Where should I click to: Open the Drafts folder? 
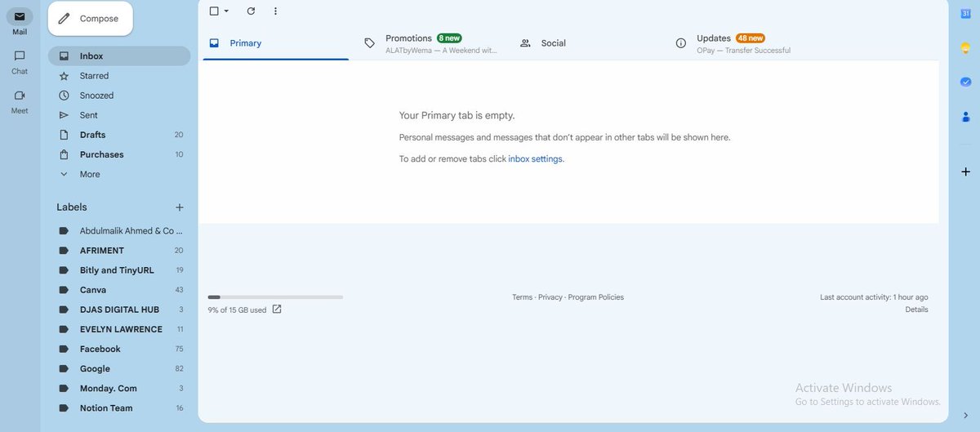coord(119,135)
